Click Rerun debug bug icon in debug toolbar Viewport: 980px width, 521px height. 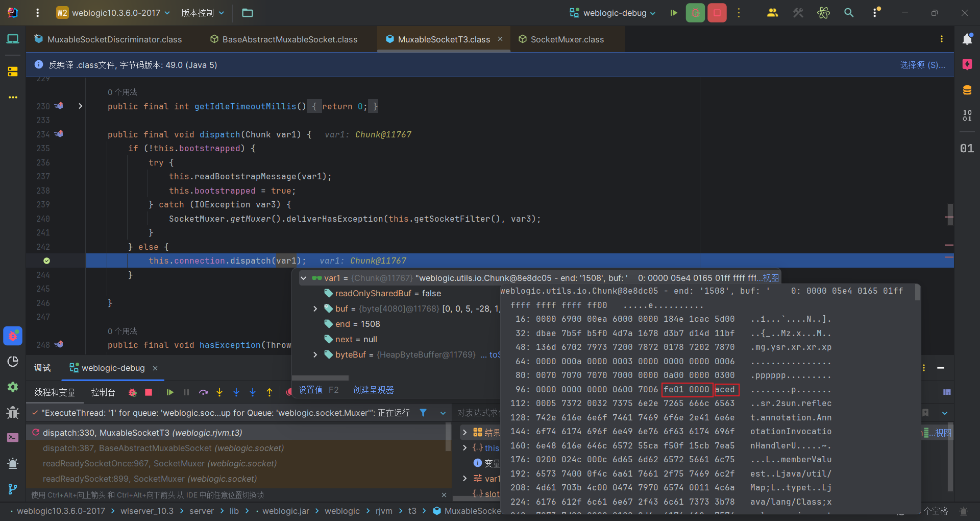pos(133,392)
